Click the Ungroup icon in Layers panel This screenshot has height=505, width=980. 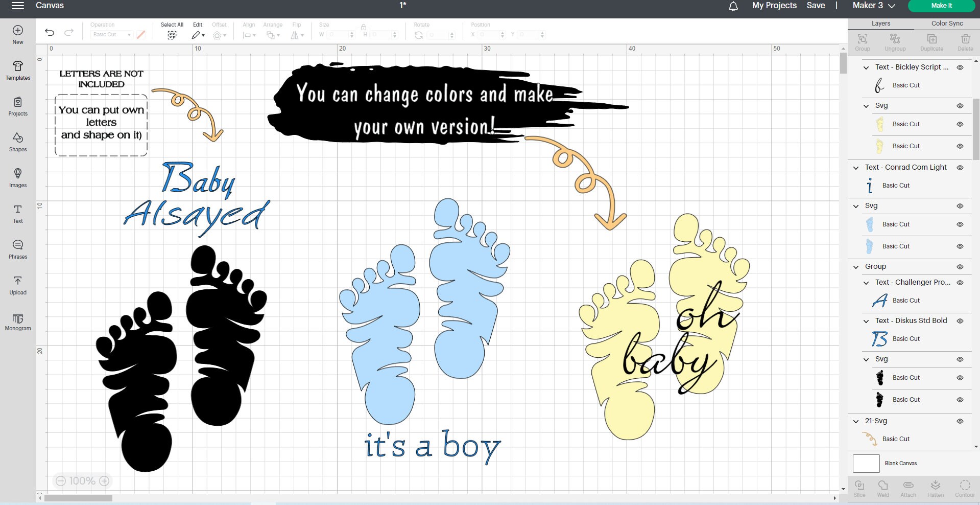coord(895,41)
